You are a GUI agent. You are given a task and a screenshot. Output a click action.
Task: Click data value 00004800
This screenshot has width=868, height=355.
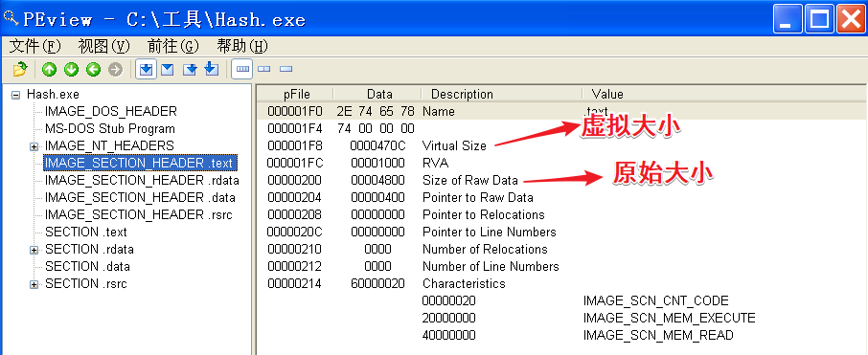377,180
